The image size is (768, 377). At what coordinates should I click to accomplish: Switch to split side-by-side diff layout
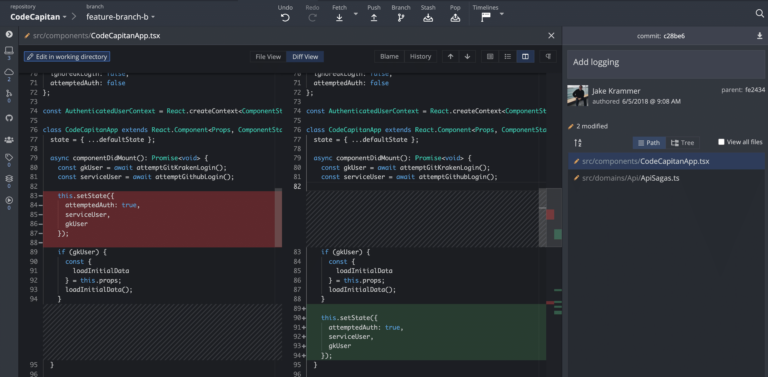(525, 57)
